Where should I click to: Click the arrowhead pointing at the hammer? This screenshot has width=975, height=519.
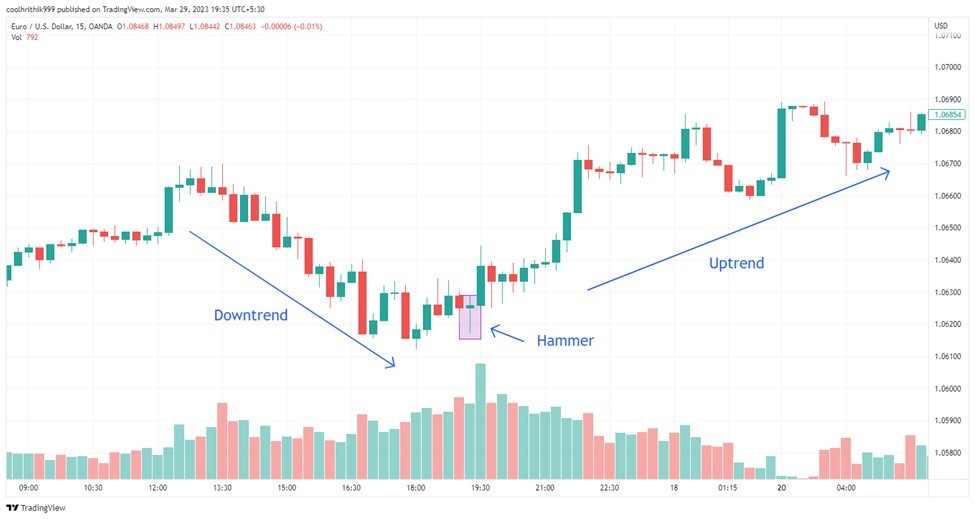[495, 330]
